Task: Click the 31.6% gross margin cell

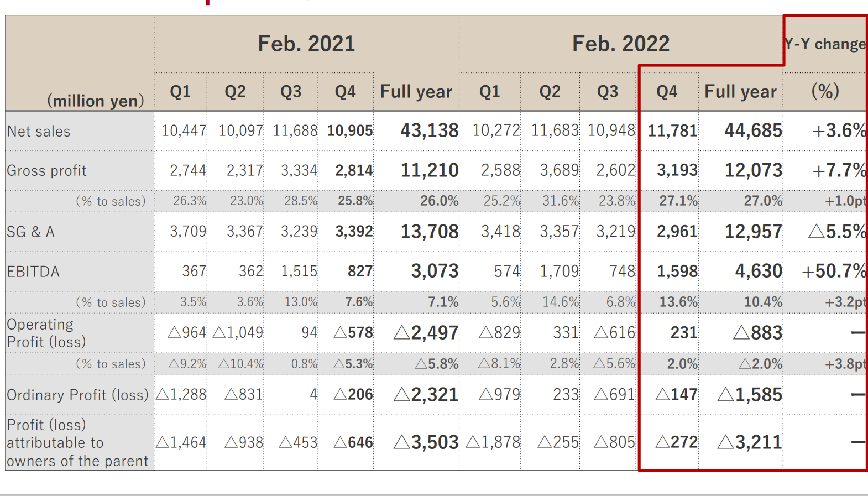Action: pos(560,201)
